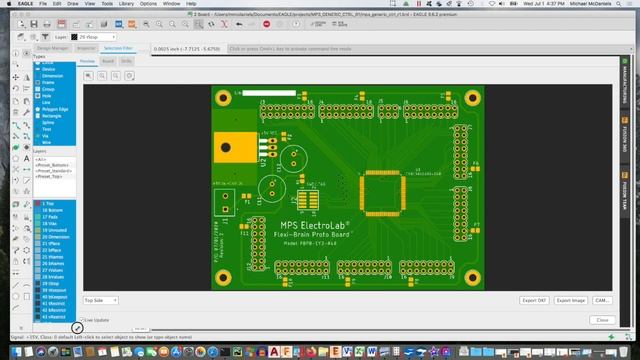Switch to the Board tab
Image resolution: width=640 pixels, height=360 pixels.
[x=108, y=61]
